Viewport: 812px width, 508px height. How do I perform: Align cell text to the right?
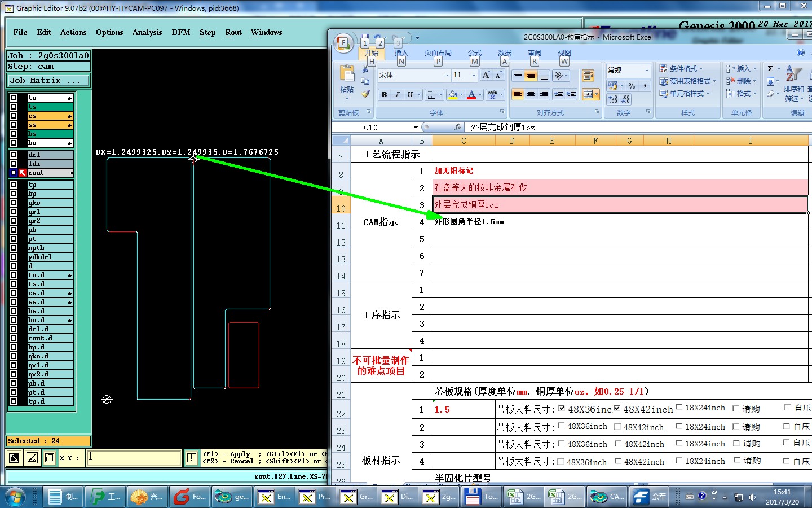(544, 94)
